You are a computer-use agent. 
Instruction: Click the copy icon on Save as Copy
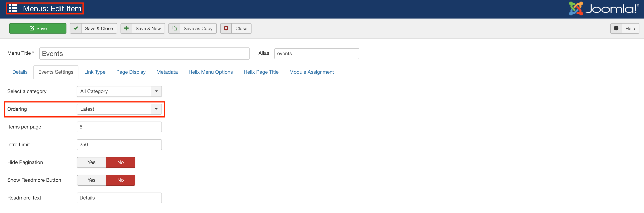point(174,28)
